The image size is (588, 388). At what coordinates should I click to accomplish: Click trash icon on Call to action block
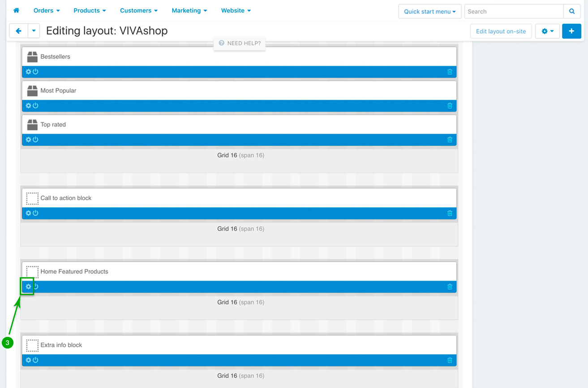pos(450,213)
